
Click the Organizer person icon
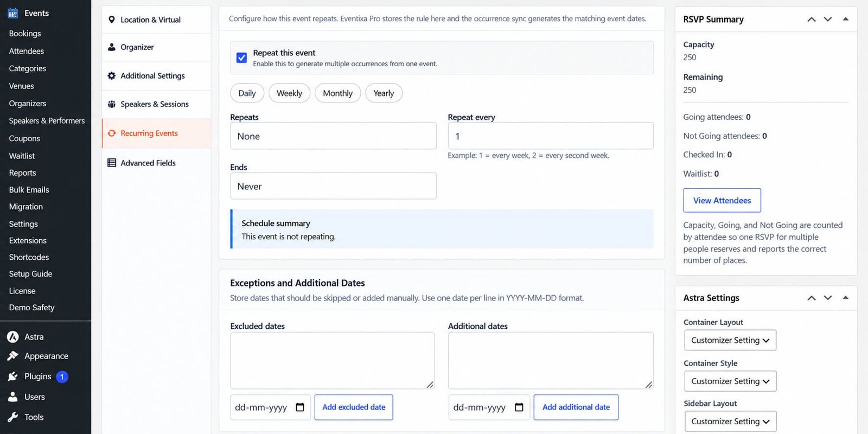[x=112, y=47]
